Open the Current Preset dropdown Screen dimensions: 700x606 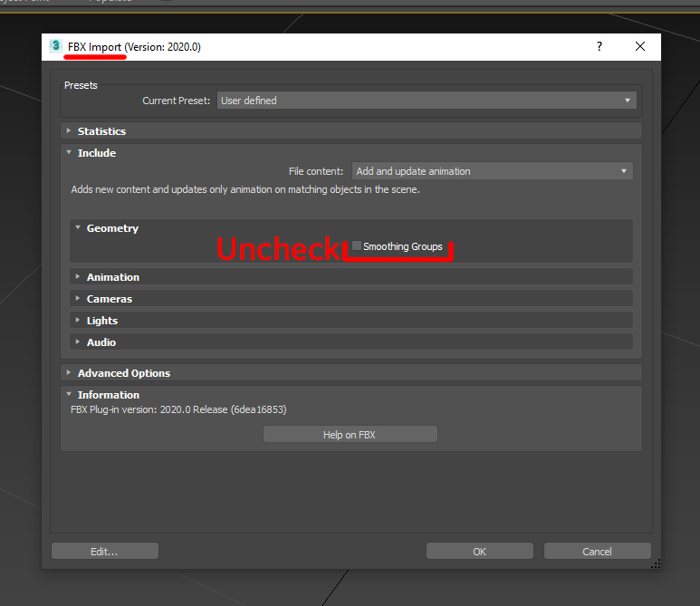pos(427,101)
